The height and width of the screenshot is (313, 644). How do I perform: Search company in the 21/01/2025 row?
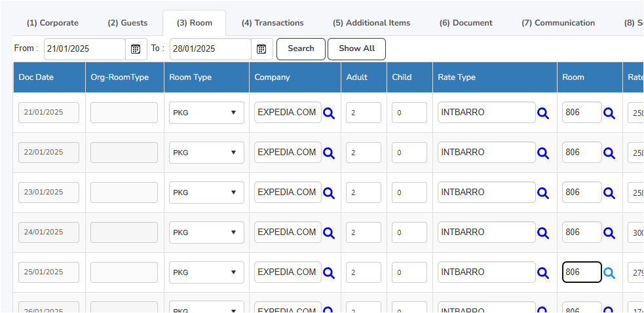click(329, 113)
